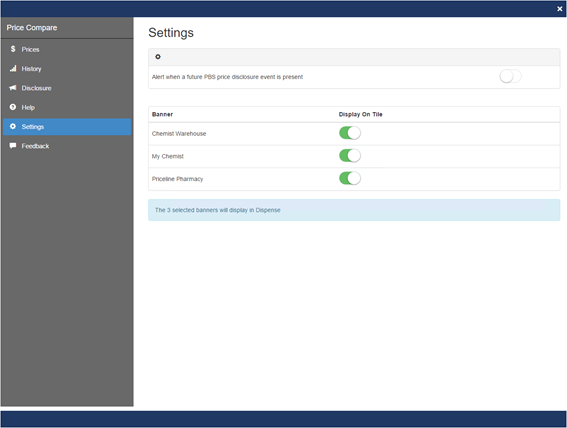
Task: Click the Banner column header
Action: click(162, 114)
